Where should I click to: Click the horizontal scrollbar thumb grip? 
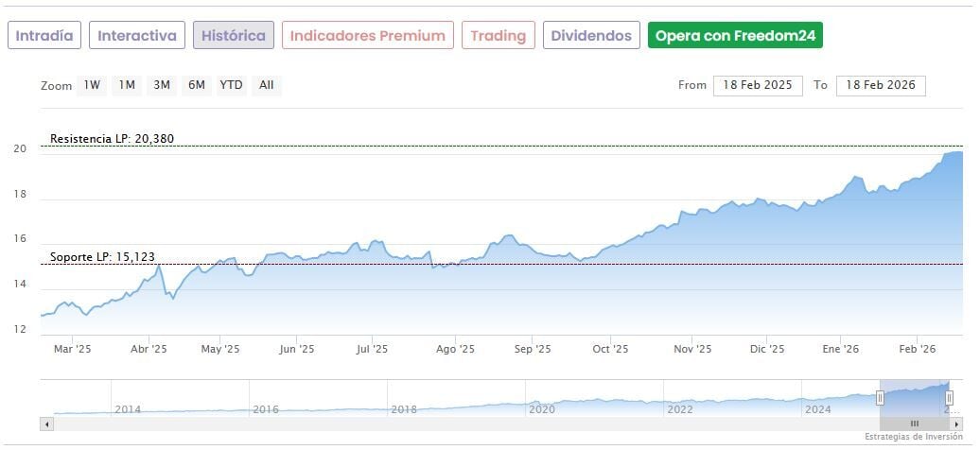[915, 424]
